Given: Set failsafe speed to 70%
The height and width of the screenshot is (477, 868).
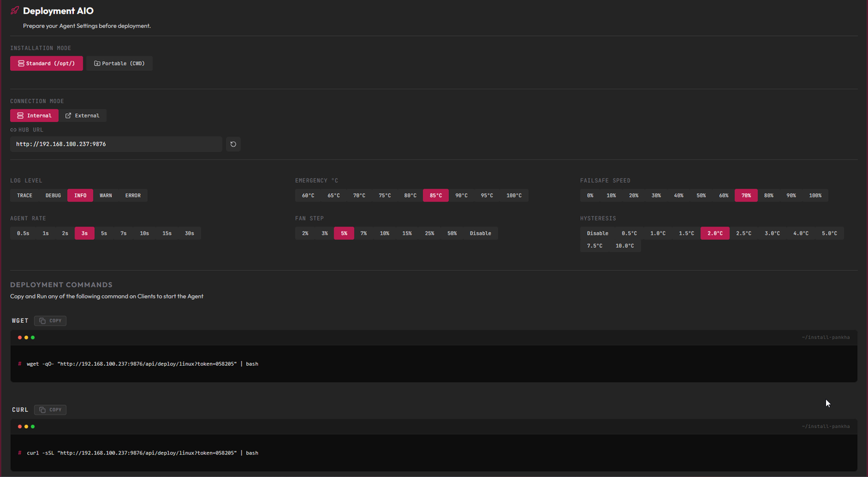Looking at the screenshot, I should pyautogui.click(x=746, y=195).
